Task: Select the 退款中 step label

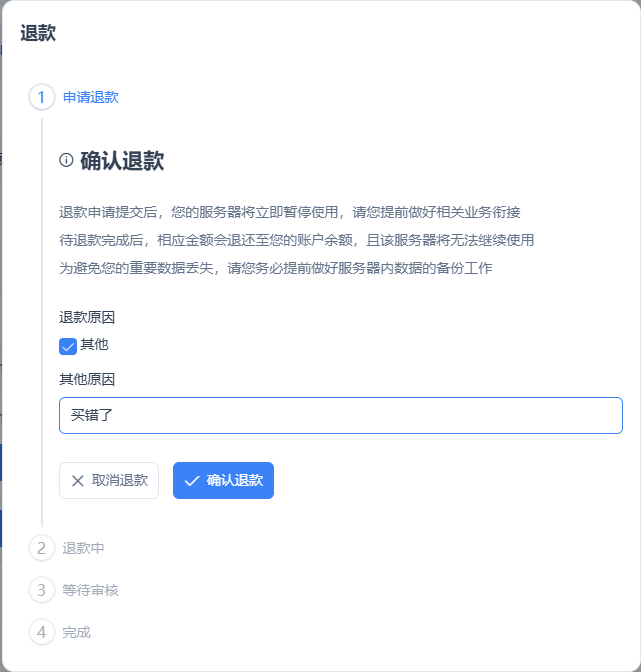Action: pos(83,548)
